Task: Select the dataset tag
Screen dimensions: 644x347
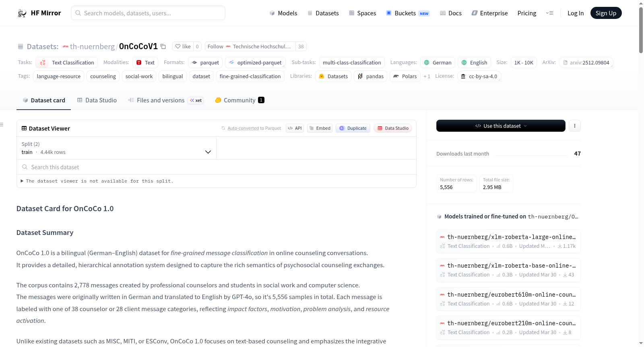Action: click(201, 76)
